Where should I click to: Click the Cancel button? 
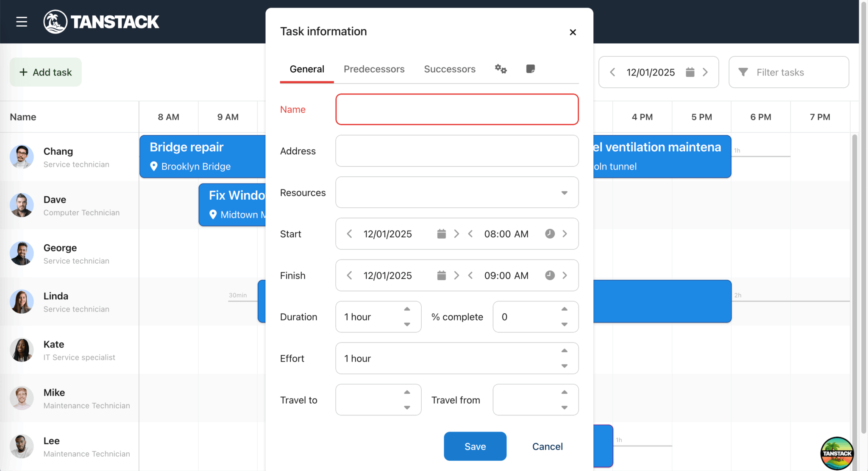click(547, 446)
